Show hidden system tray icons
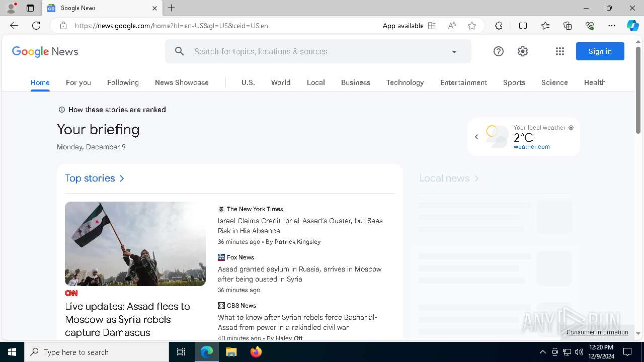The image size is (644, 362). pos(542,352)
